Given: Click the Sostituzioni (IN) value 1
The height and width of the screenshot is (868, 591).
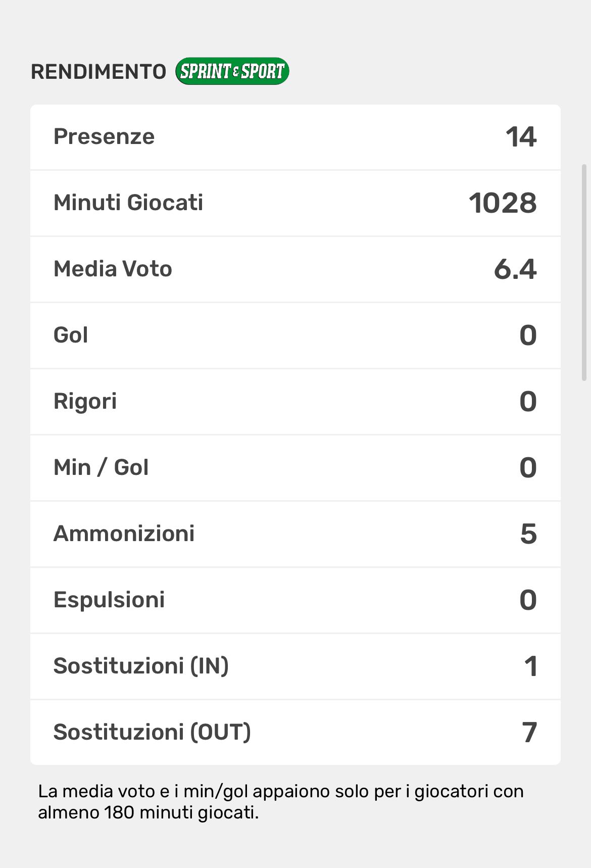Looking at the screenshot, I should (530, 666).
